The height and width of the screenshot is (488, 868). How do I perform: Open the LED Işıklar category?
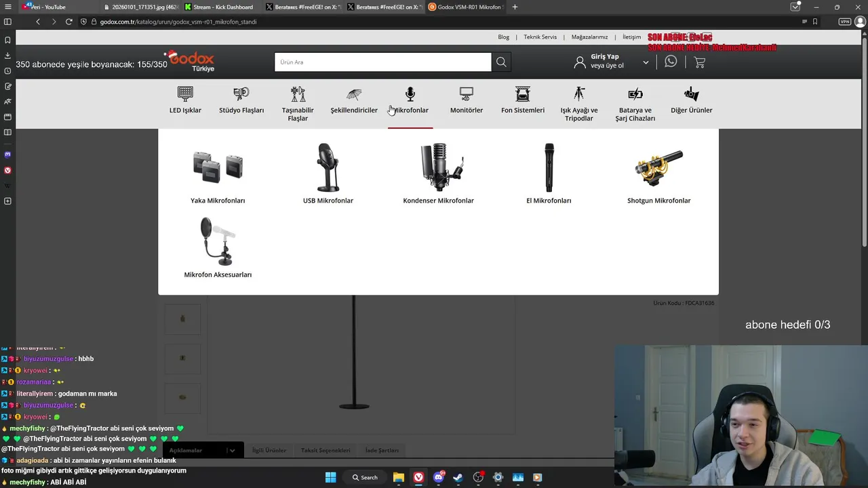185,100
